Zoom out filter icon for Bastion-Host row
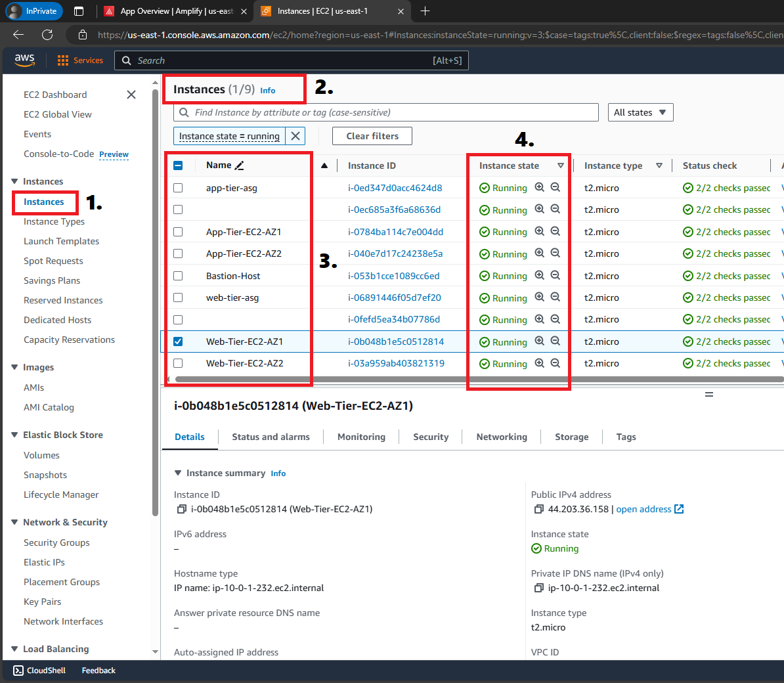Screen dimensions: 784x683 (x=555, y=276)
